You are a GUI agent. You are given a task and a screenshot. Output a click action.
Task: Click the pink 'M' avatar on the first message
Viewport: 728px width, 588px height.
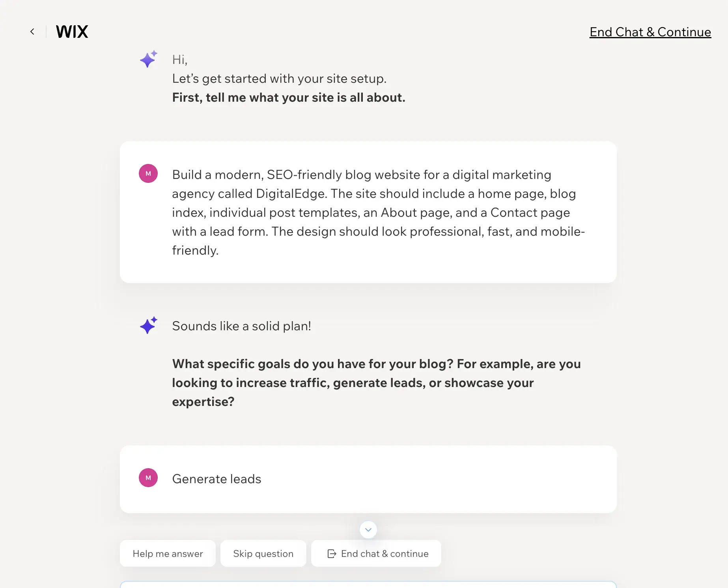pos(148,173)
